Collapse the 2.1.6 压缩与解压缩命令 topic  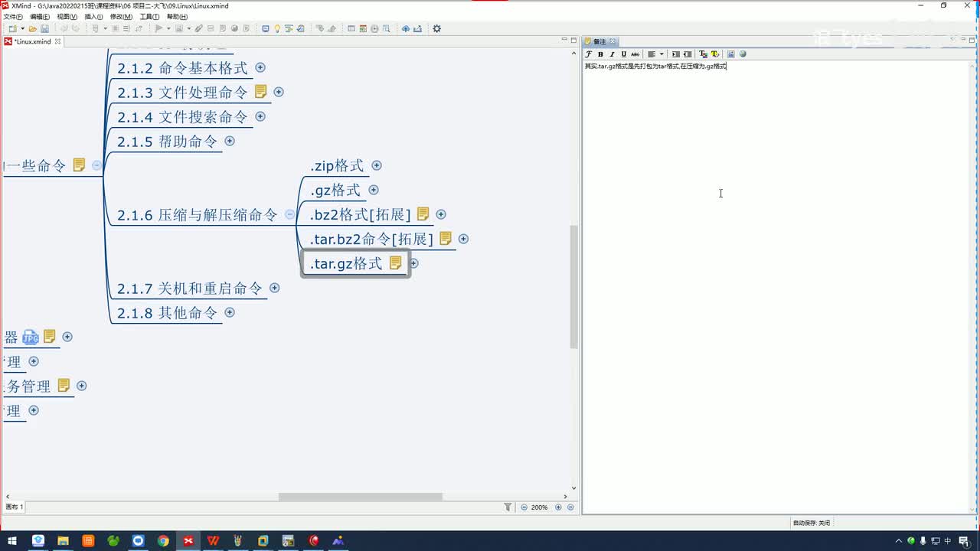tap(289, 214)
